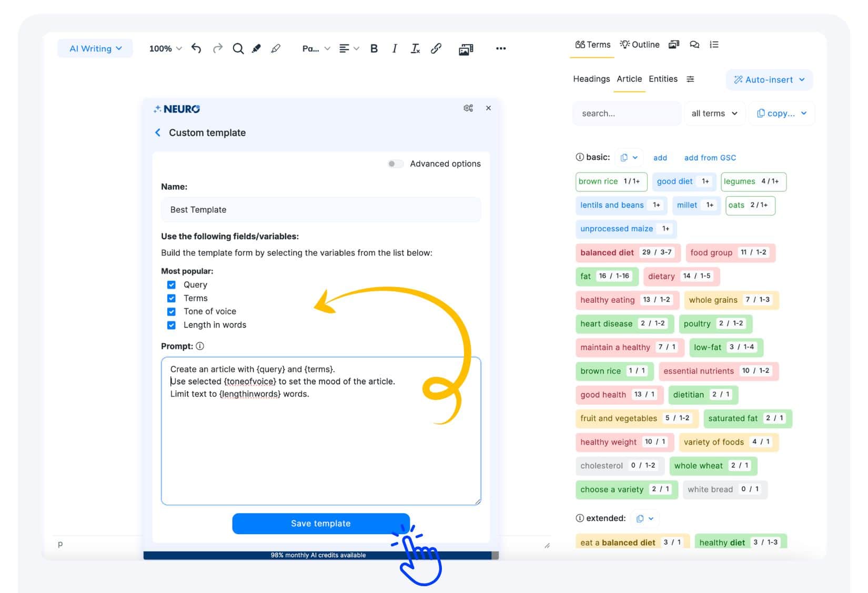This screenshot has height=593, width=868.
Task: Select the Article sub-tab
Action: pyautogui.click(x=629, y=79)
